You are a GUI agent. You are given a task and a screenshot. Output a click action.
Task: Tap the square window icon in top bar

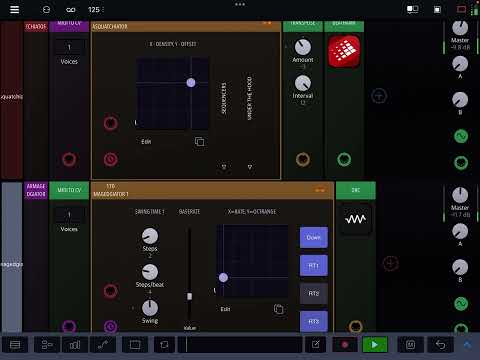437,10
